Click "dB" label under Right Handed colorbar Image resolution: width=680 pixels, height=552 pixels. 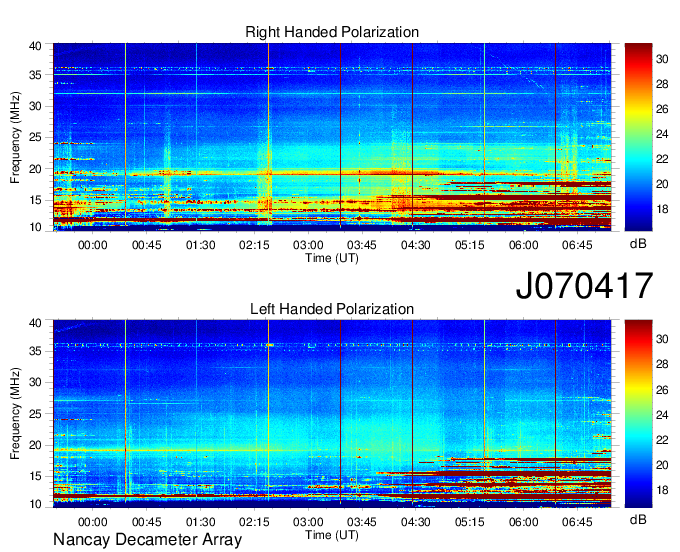638,244
